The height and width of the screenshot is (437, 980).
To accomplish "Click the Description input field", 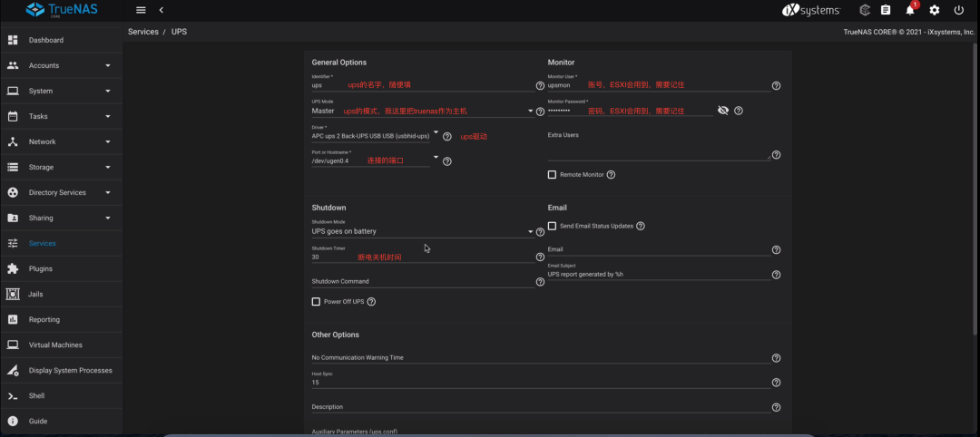I will pos(541,407).
